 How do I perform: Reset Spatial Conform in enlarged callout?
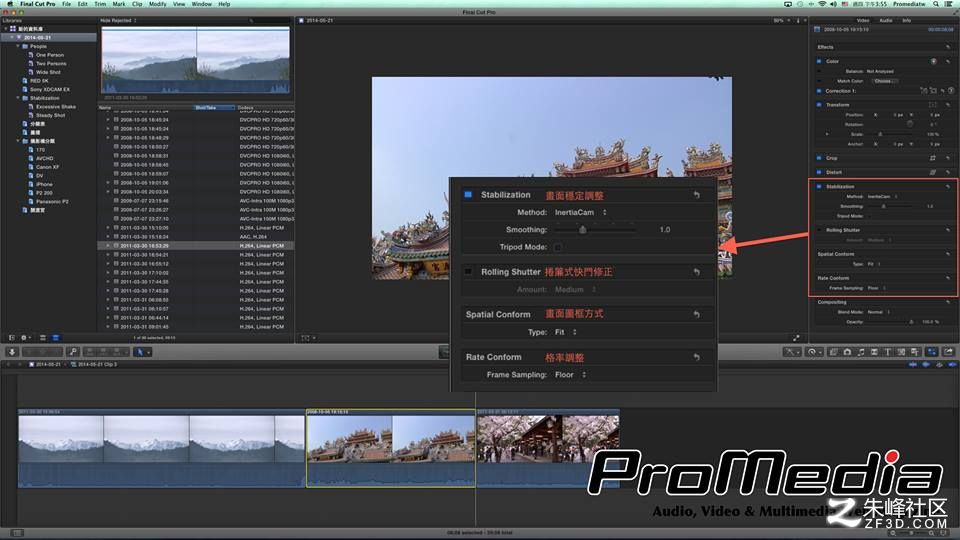pyautogui.click(x=697, y=314)
